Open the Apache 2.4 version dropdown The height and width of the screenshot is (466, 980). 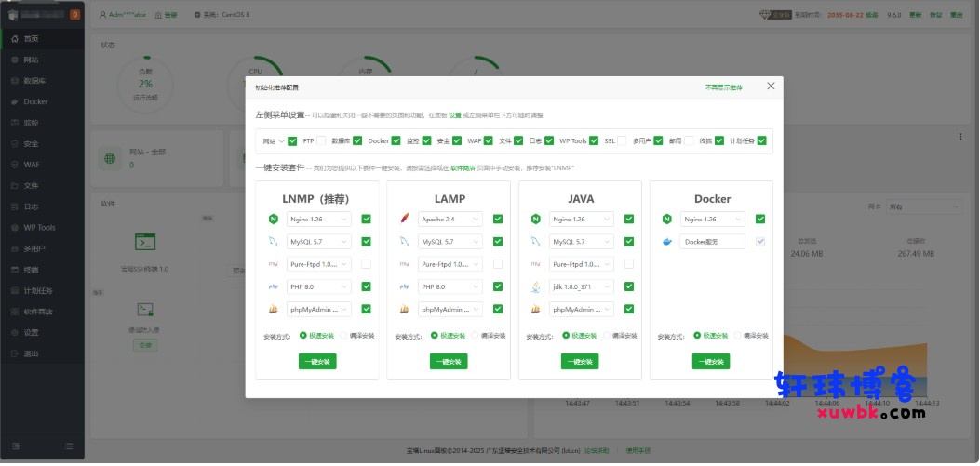coord(450,220)
